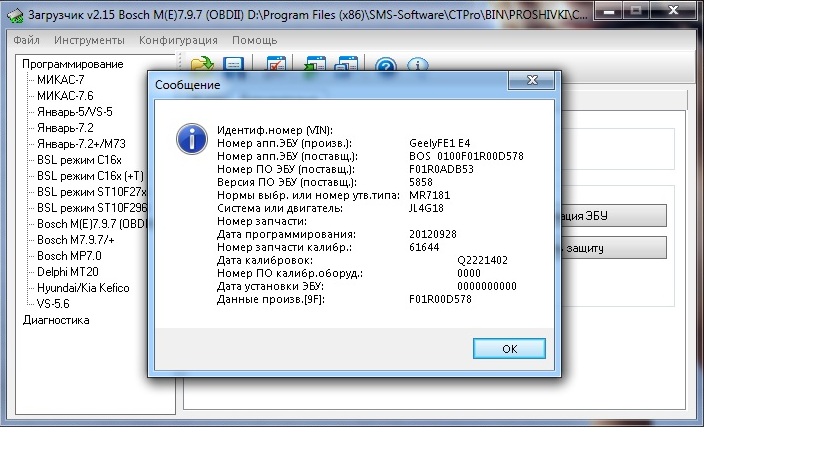819x460 pixels.
Task: Close the Сообщение dialog with the X
Action: click(x=532, y=80)
